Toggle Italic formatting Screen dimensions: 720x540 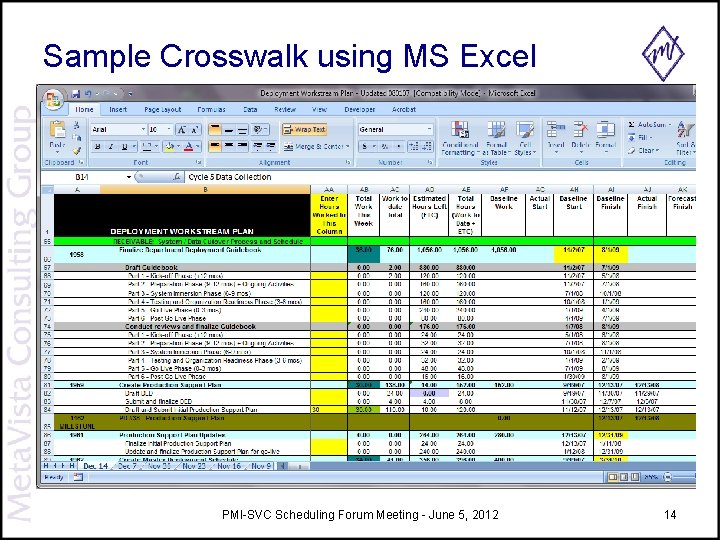click(110, 146)
